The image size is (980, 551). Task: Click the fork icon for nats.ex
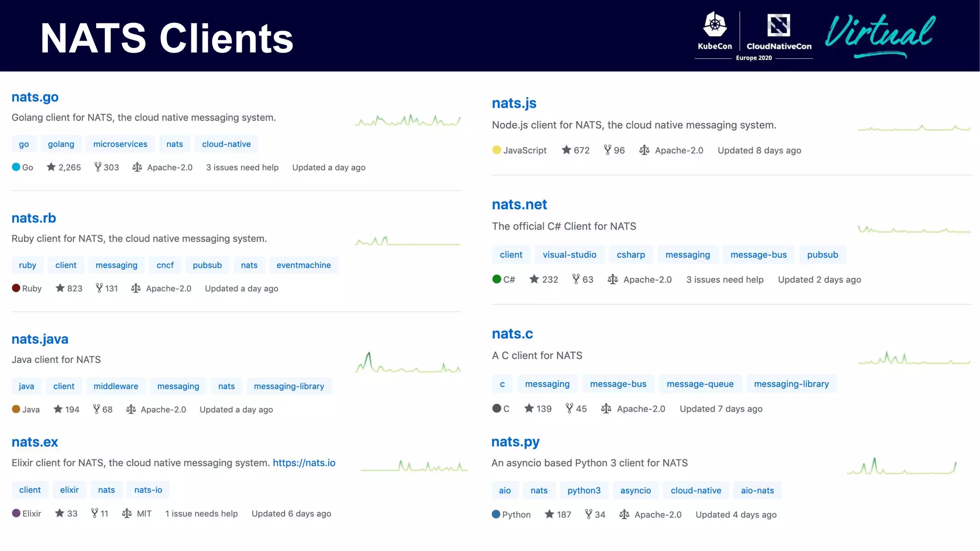click(94, 513)
